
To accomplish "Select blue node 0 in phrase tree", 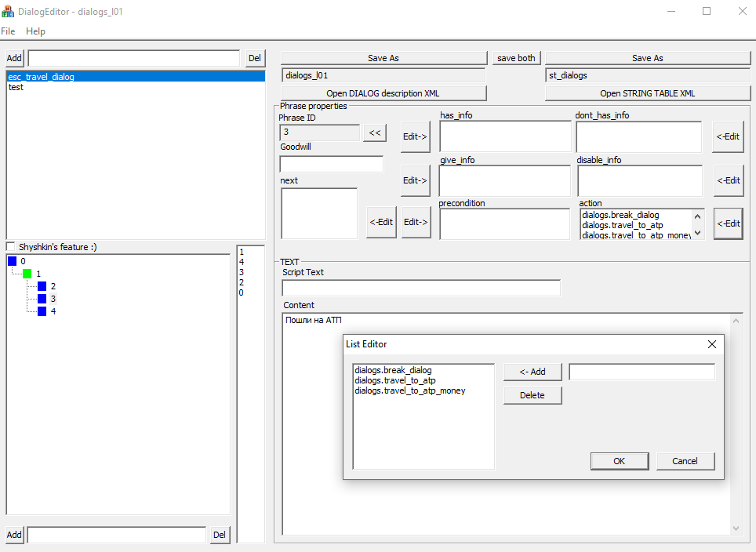I will click(13, 260).
